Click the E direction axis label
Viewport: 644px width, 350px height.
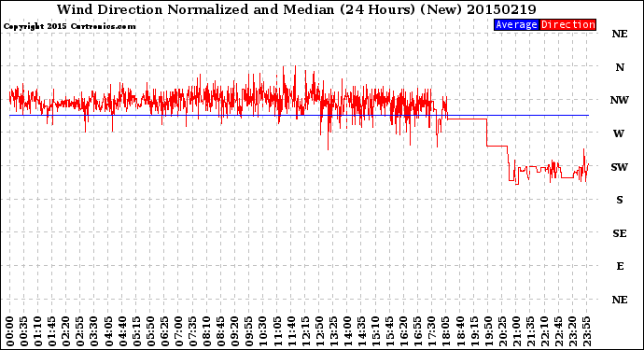[620, 266]
